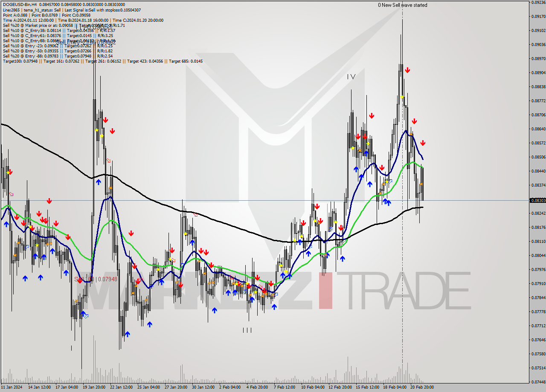The image size is (546, 392).
Task: Click the 0.09036 price axis label
Action: click(539, 44)
